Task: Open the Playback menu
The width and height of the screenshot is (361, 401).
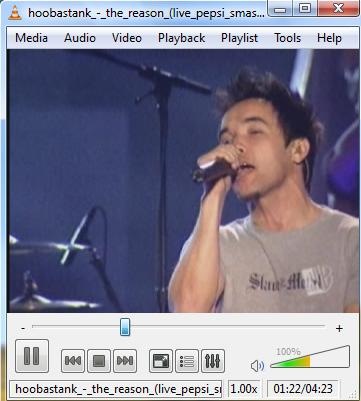Action: (181, 38)
